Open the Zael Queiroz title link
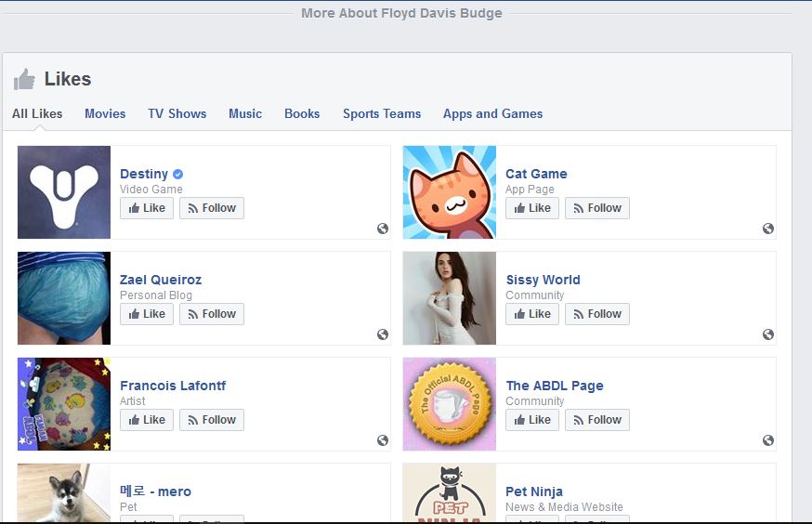 [x=161, y=280]
